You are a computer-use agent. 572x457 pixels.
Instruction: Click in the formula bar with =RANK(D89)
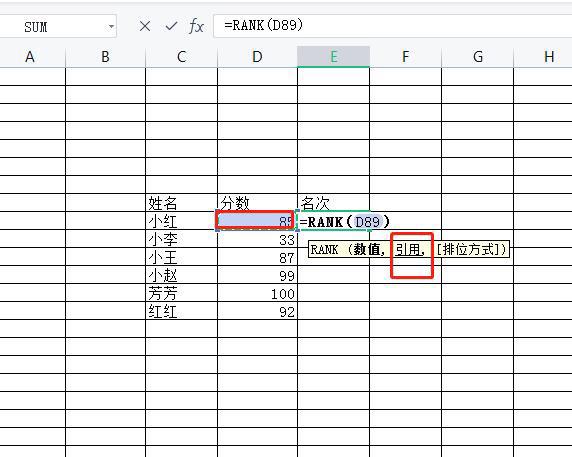coord(393,26)
